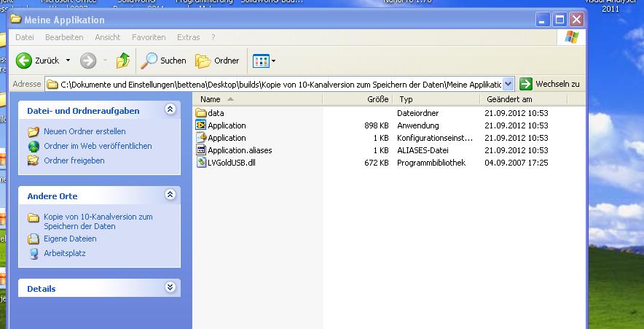Open Eigene Dateien link
The width and height of the screenshot is (644, 329).
point(70,239)
